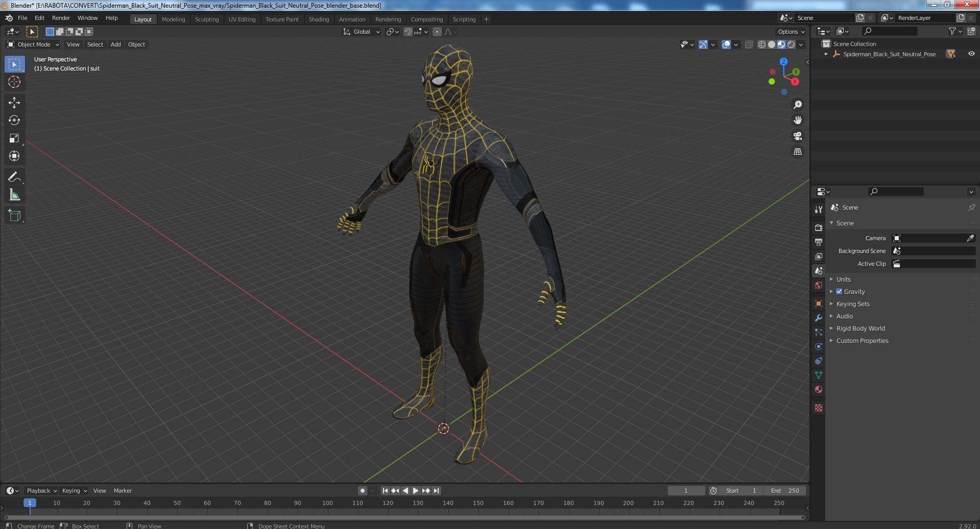This screenshot has height=529, width=980.
Task: Toggle snapping magnet icon
Action: click(408, 32)
